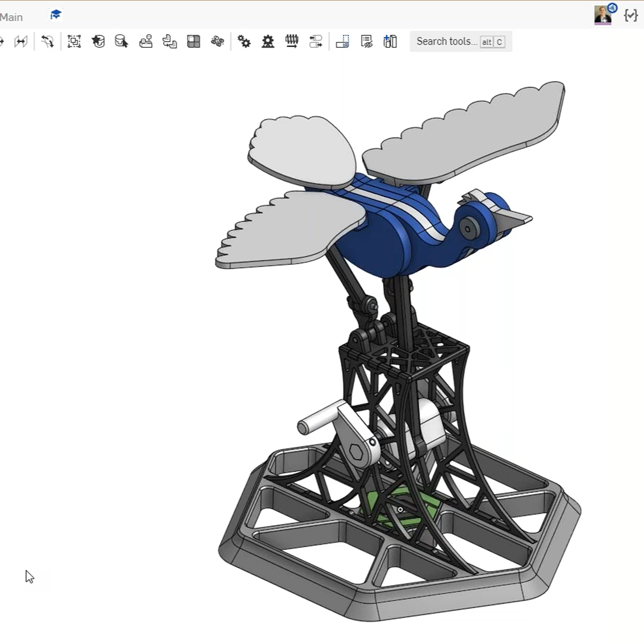The width and height of the screenshot is (644, 644).
Task: Click the blue graduation cap icon
Action: (56, 15)
